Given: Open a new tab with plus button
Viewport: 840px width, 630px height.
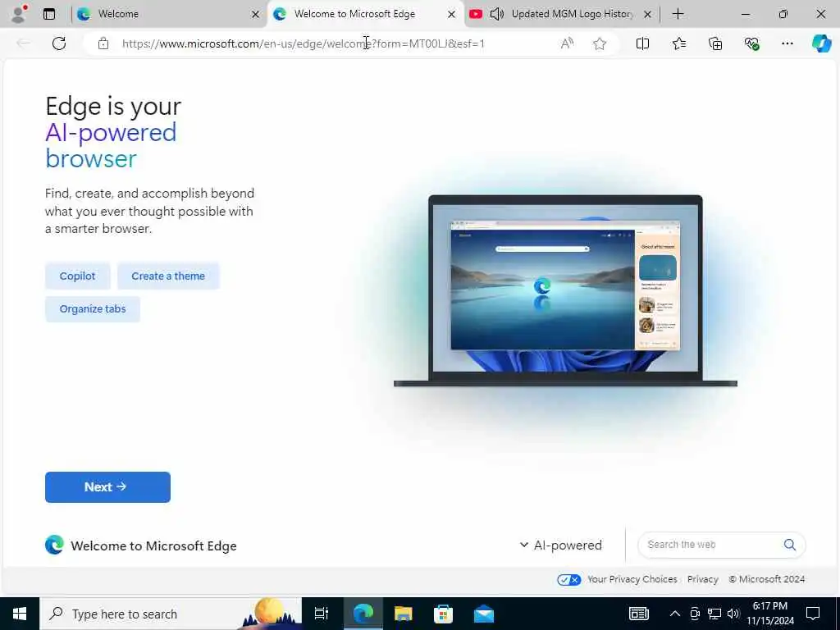Looking at the screenshot, I should pyautogui.click(x=678, y=14).
